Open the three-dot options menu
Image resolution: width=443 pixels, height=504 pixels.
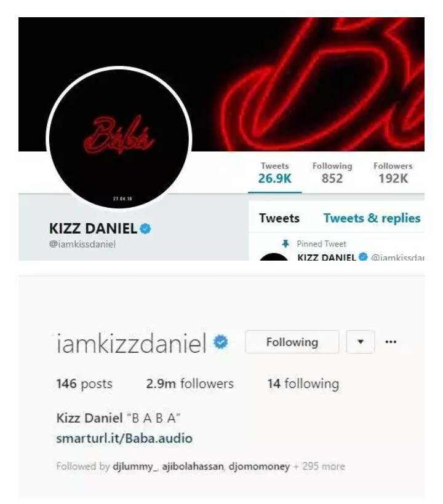(391, 342)
